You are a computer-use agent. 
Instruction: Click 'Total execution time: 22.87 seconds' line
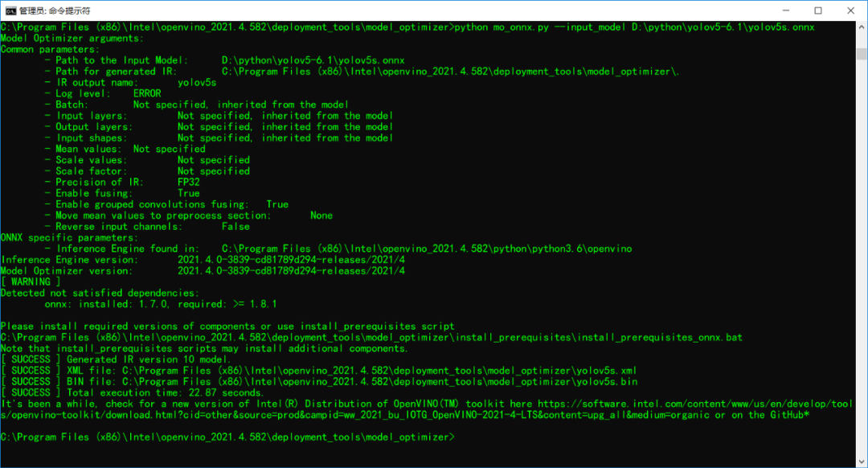(132, 392)
